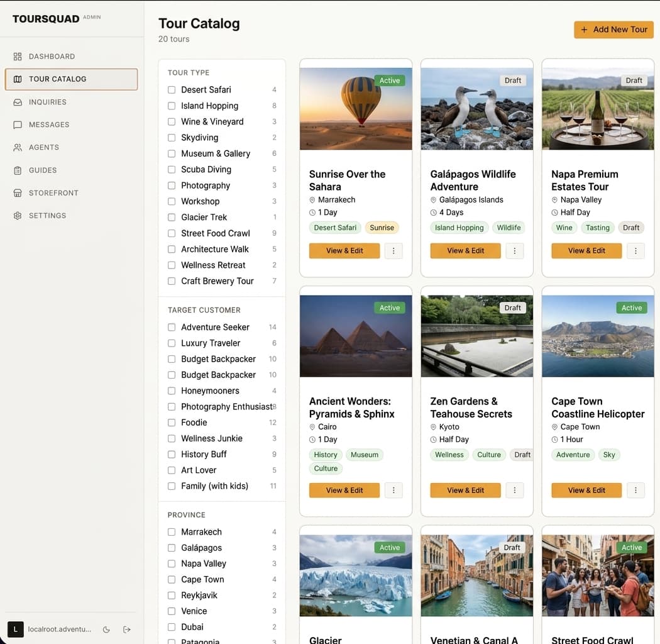This screenshot has height=644, width=660.
Task: View & Edit Galápagos Wildlife Adventure
Action: click(466, 250)
